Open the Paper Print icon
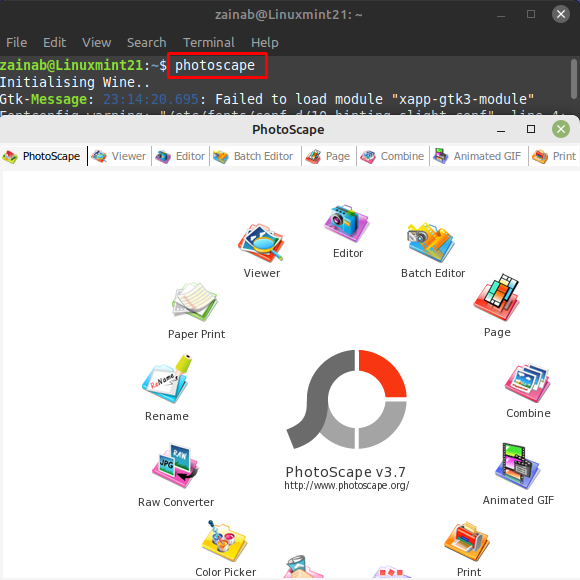The image size is (580, 580). (x=195, y=302)
